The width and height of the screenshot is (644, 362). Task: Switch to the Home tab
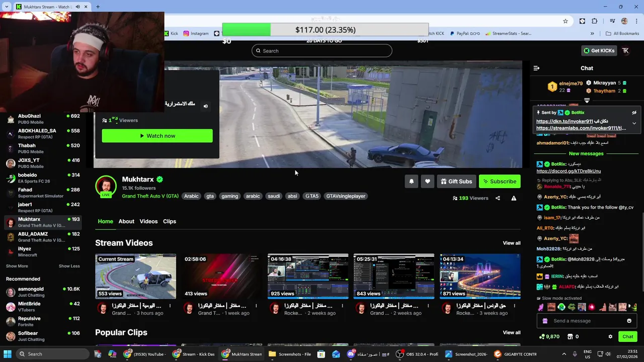click(106, 221)
